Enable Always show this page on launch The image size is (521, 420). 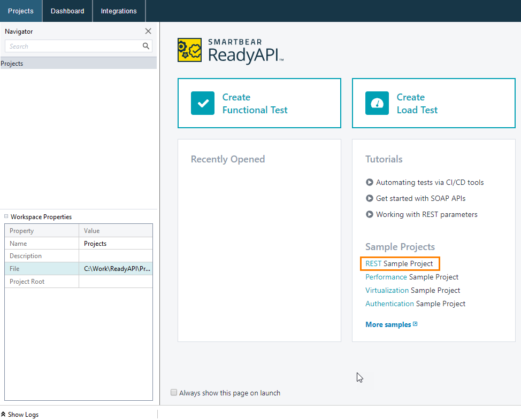coord(174,392)
